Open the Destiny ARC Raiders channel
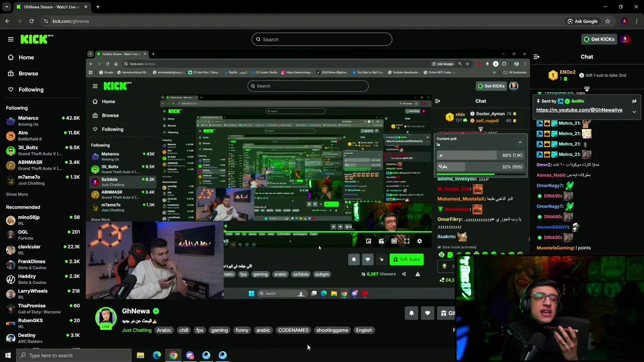This screenshot has height=362, width=644. point(43,338)
